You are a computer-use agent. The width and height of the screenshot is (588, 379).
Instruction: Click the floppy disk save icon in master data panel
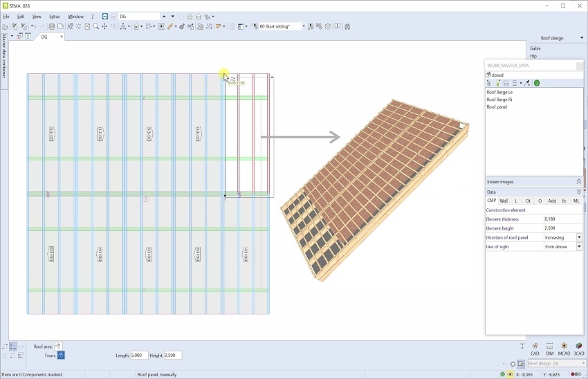(506, 83)
